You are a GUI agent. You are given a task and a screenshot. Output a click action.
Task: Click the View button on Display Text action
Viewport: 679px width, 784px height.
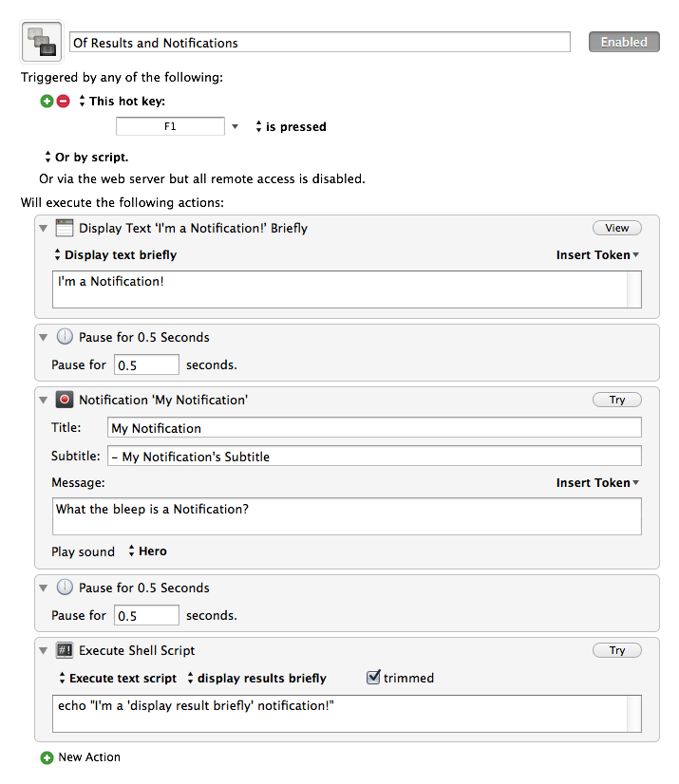(x=617, y=228)
